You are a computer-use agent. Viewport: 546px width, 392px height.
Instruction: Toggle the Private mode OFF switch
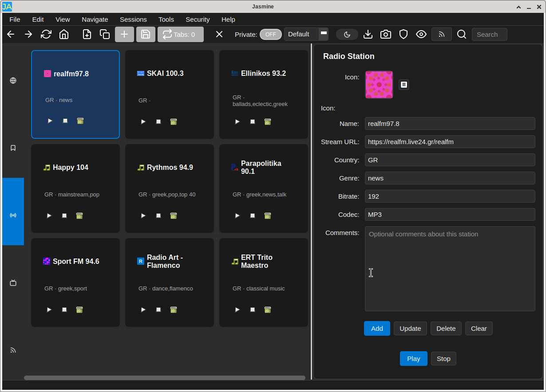pyautogui.click(x=271, y=34)
